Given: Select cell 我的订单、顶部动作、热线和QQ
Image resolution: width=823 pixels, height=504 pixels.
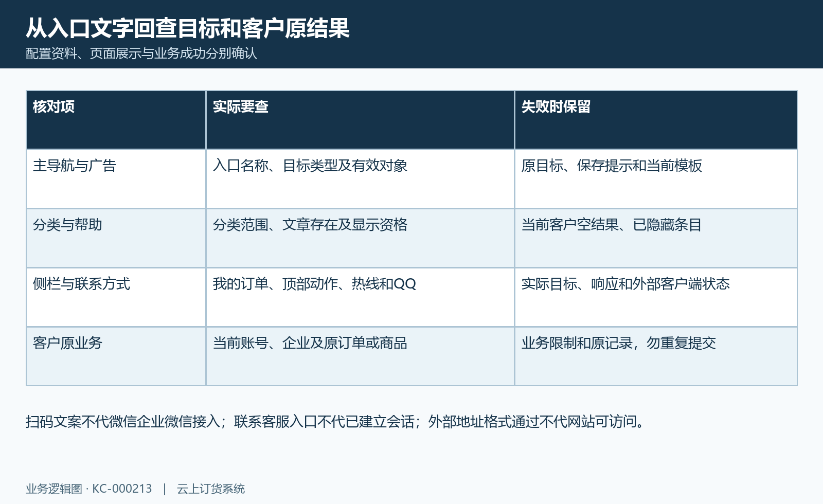Looking at the screenshot, I should point(360,297).
